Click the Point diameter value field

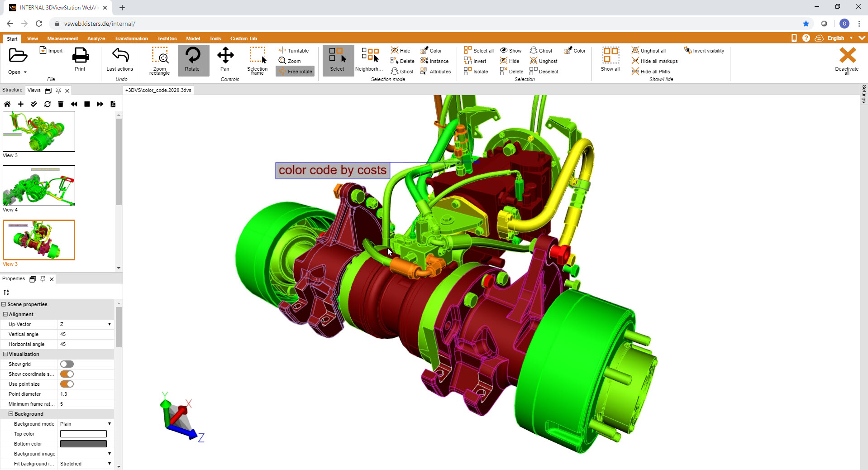pos(86,394)
